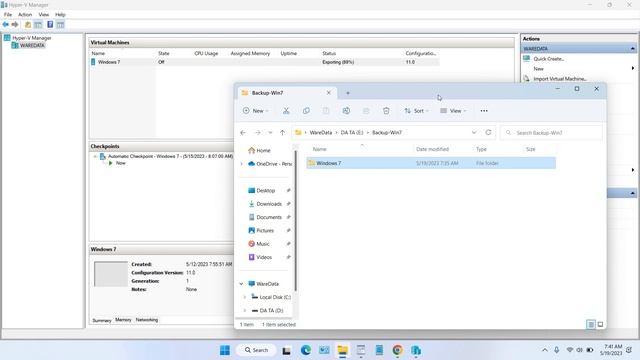Click Import Virtual Machine in Actions pane

tap(560, 79)
